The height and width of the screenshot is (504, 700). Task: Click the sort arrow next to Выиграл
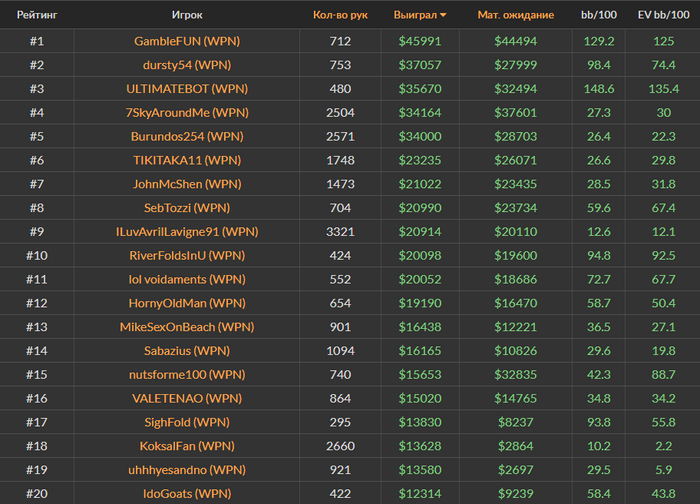443,15
